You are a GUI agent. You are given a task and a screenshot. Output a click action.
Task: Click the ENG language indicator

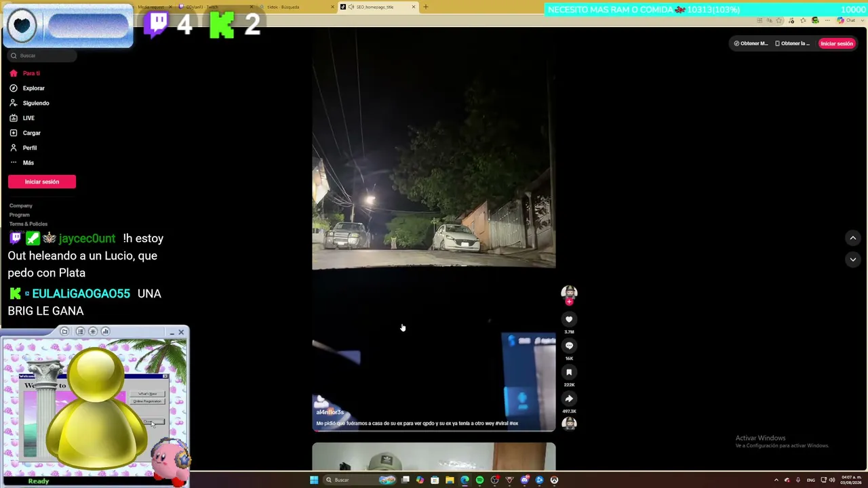pyautogui.click(x=810, y=480)
